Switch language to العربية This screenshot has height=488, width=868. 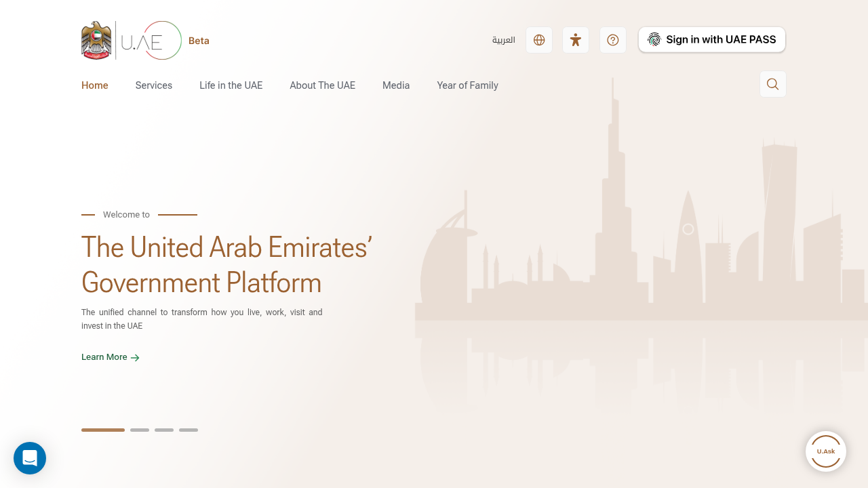click(504, 40)
